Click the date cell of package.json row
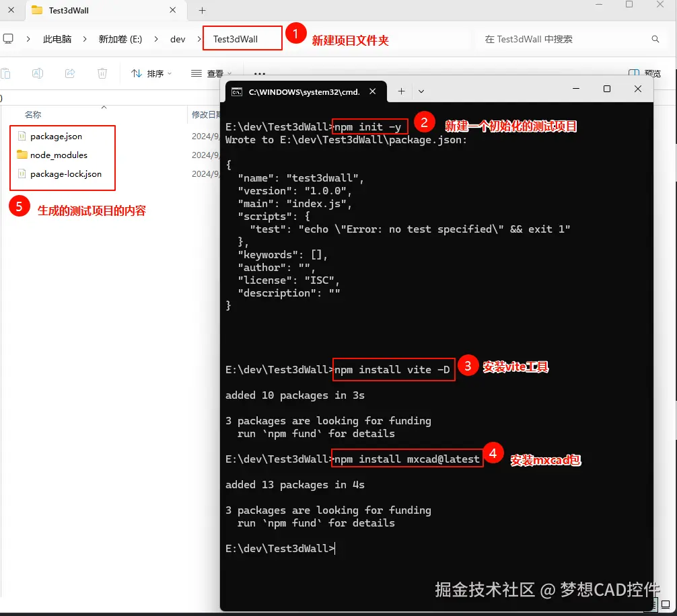Image resolution: width=677 pixels, height=616 pixels. coord(205,137)
